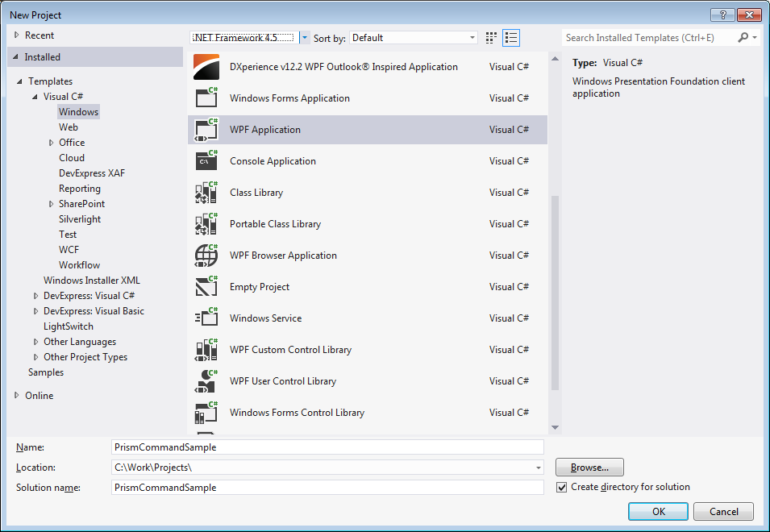Collapse the Templates tree node

(19, 81)
